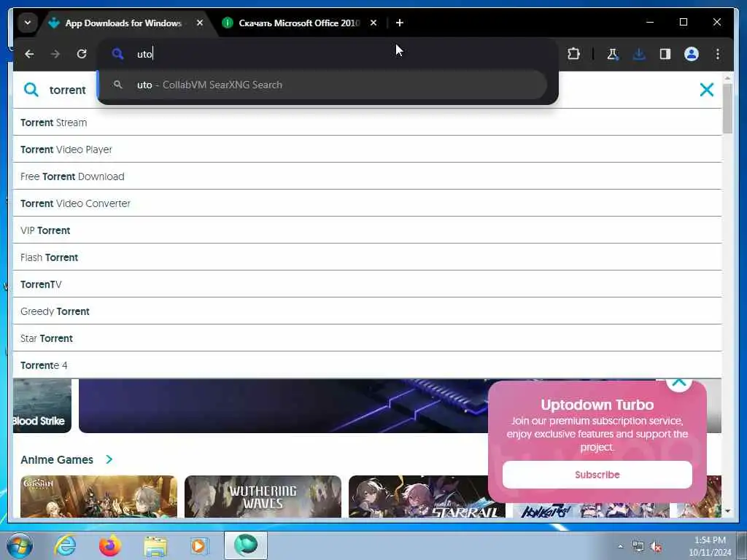
Task: Open Windows Explorer from taskbar
Action: [x=155, y=545]
